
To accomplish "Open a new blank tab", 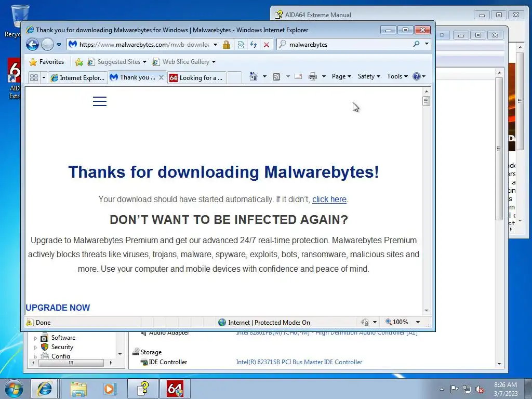I will coord(234,78).
